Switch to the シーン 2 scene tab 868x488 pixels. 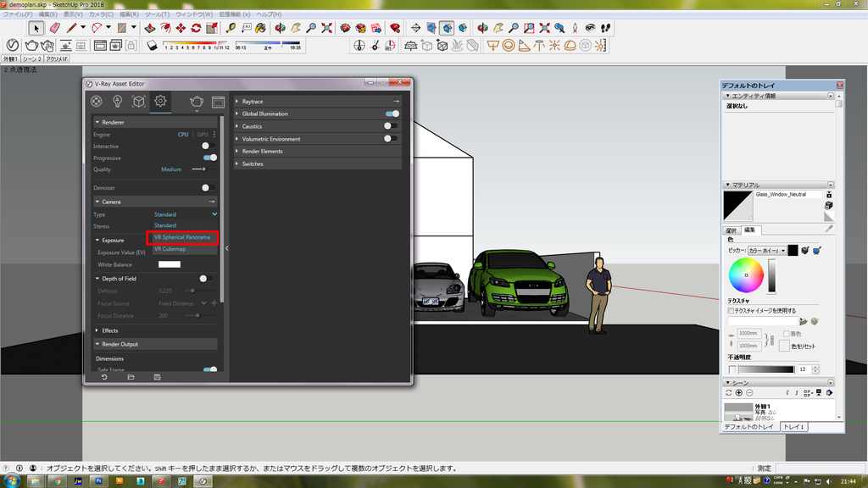(31, 59)
